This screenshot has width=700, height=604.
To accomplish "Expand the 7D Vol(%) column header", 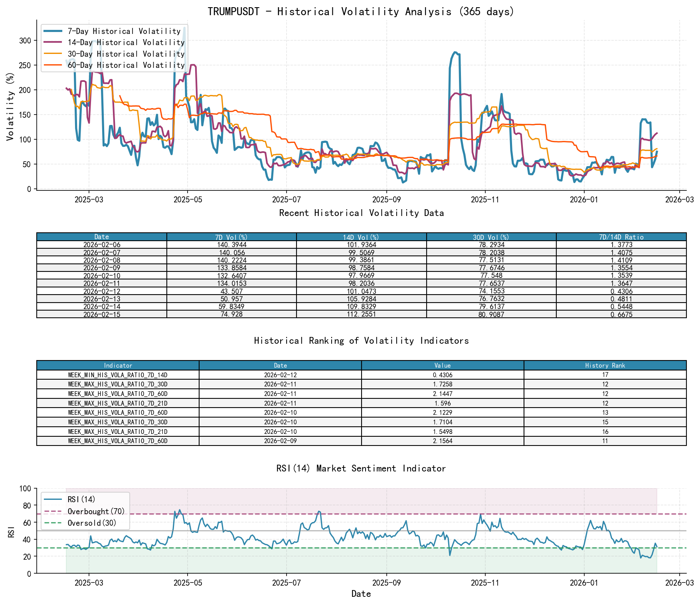I will pyautogui.click(x=231, y=237).
